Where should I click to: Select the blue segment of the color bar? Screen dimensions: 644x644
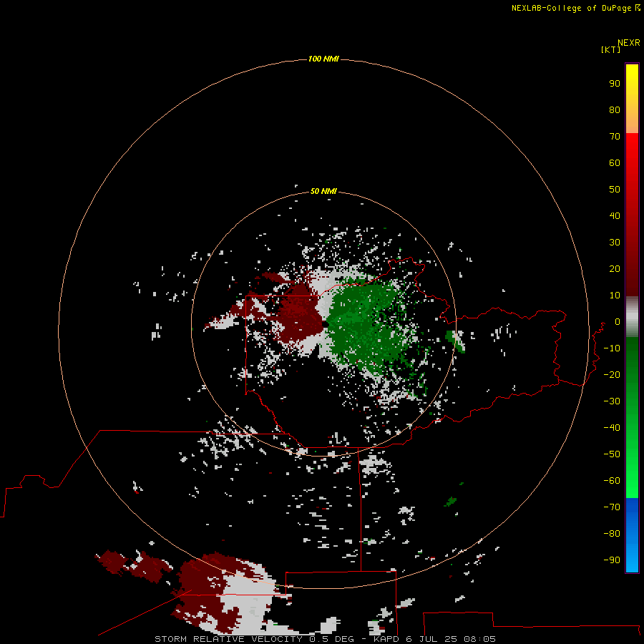632,535
